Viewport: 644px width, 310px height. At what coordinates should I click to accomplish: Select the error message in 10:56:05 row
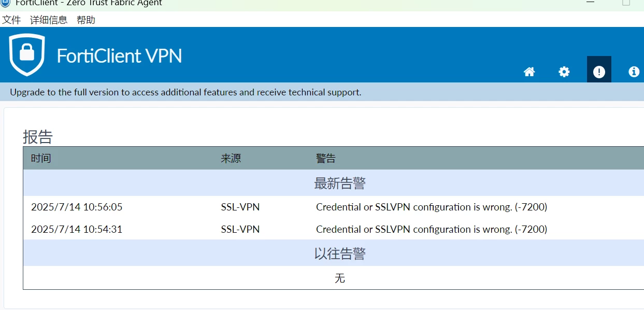pyautogui.click(x=432, y=207)
